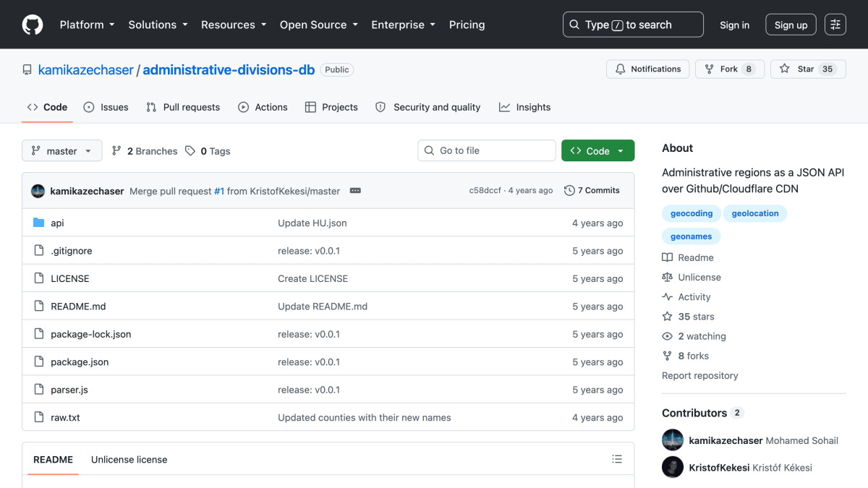Click Report repository link

(x=699, y=376)
